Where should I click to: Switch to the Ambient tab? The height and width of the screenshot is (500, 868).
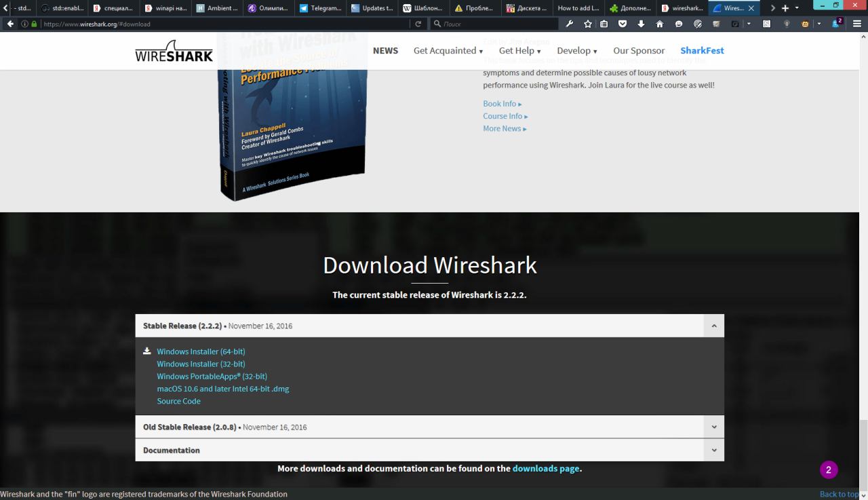click(217, 8)
